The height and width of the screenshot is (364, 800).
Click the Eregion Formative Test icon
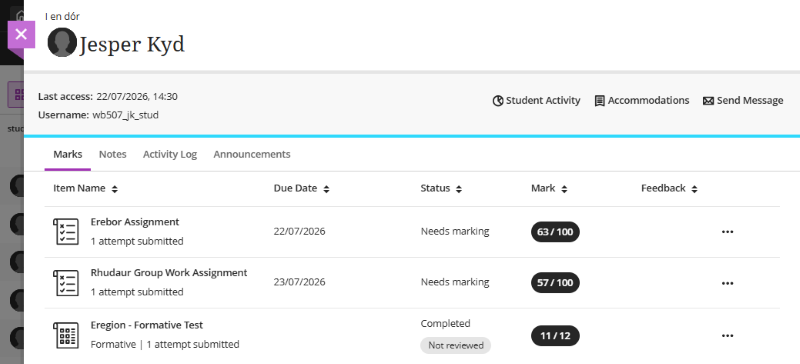point(66,335)
